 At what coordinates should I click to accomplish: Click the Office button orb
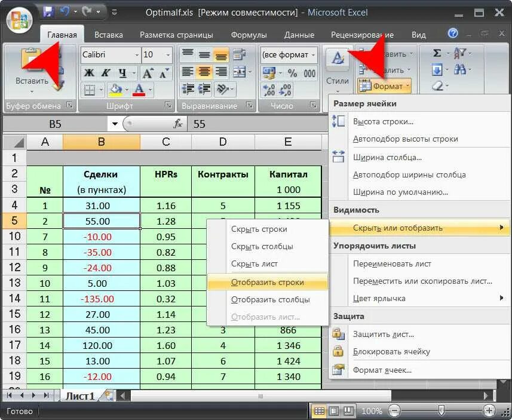[19, 19]
